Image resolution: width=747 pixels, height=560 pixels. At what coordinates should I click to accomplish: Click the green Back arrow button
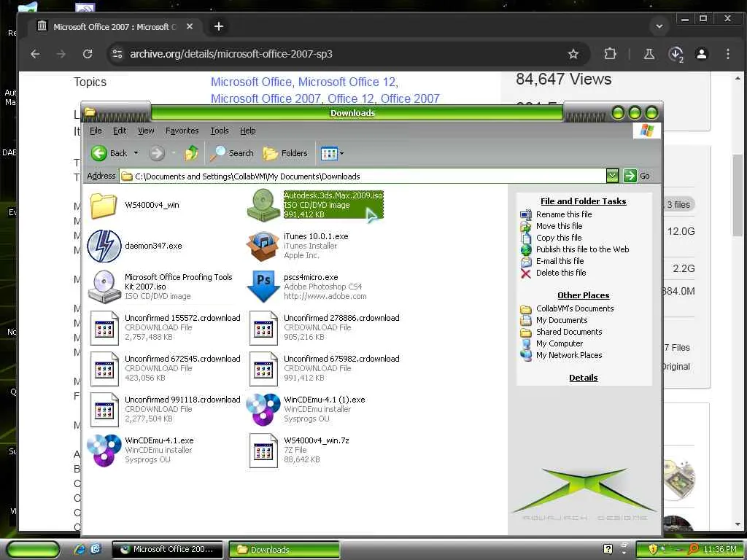[x=98, y=153]
